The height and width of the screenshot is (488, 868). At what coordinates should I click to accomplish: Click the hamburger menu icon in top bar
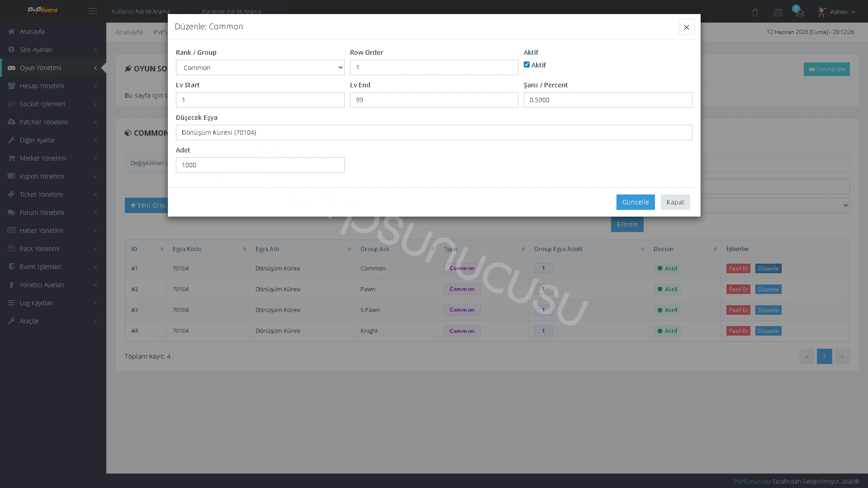pyautogui.click(x=93, y=11)
